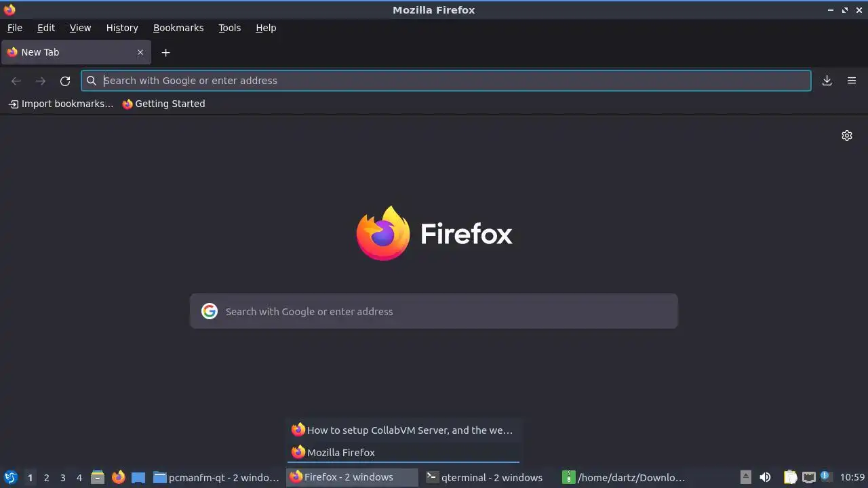
Task: Focus the top address bar field
Action: [446, 81]
